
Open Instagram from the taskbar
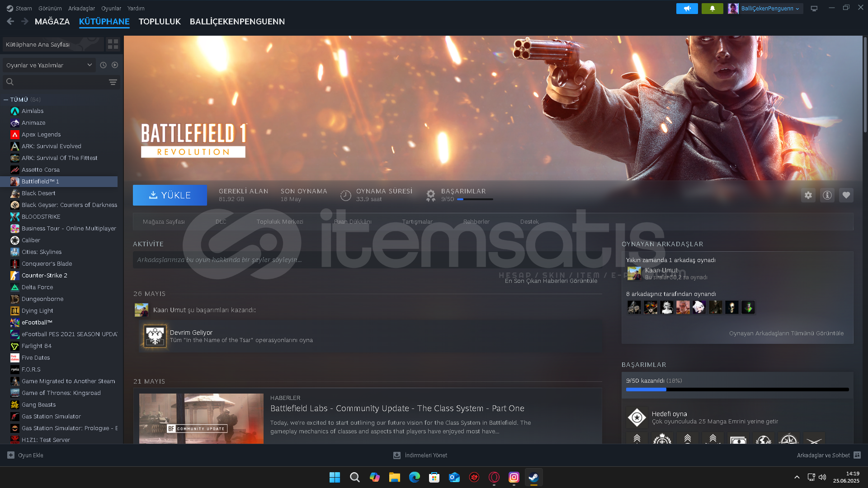point(514,477)
